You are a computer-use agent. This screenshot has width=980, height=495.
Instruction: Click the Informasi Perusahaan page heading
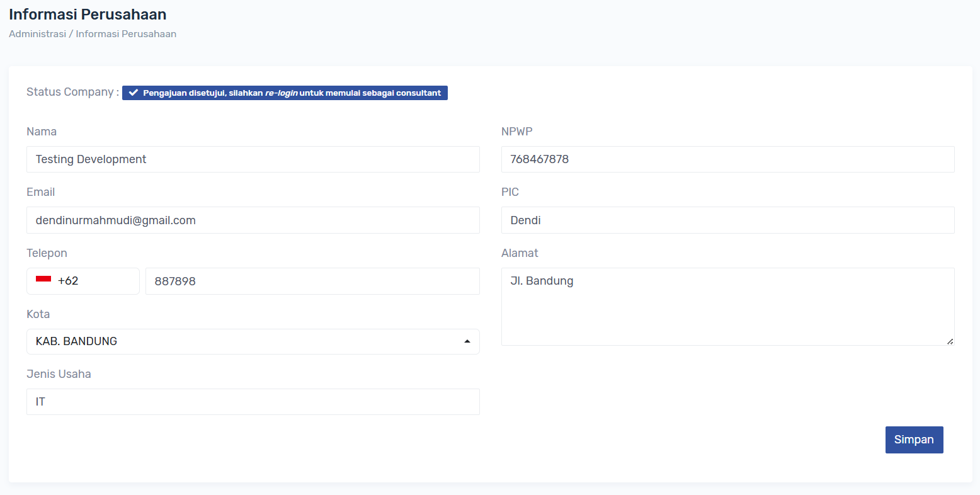point(88,14)
